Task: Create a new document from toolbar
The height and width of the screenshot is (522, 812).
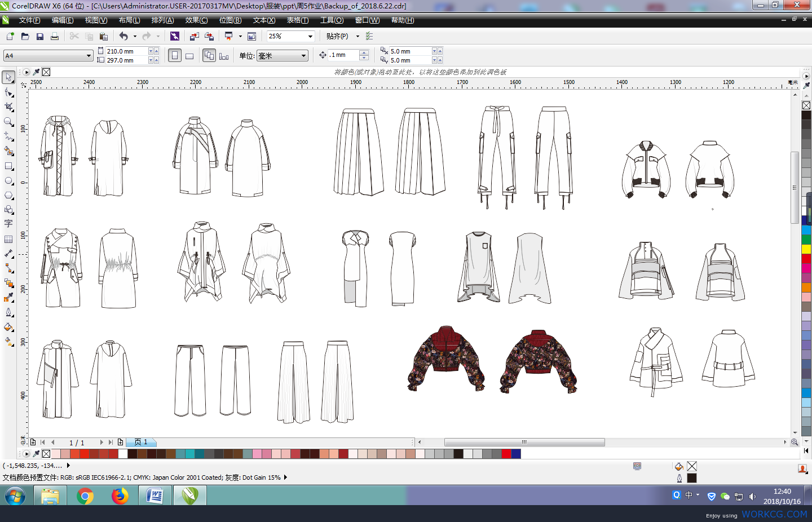Action: tap(10, 36)
